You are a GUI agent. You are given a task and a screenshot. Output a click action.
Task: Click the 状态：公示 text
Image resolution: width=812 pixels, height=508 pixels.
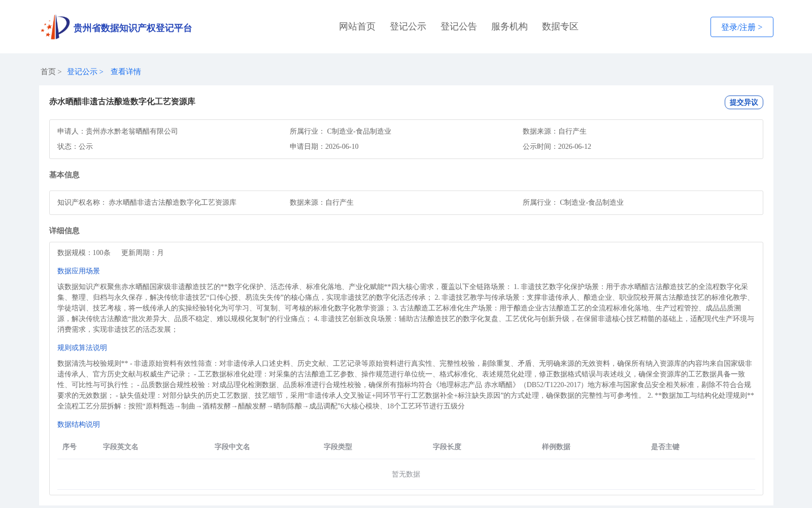(x=75, y=146)
